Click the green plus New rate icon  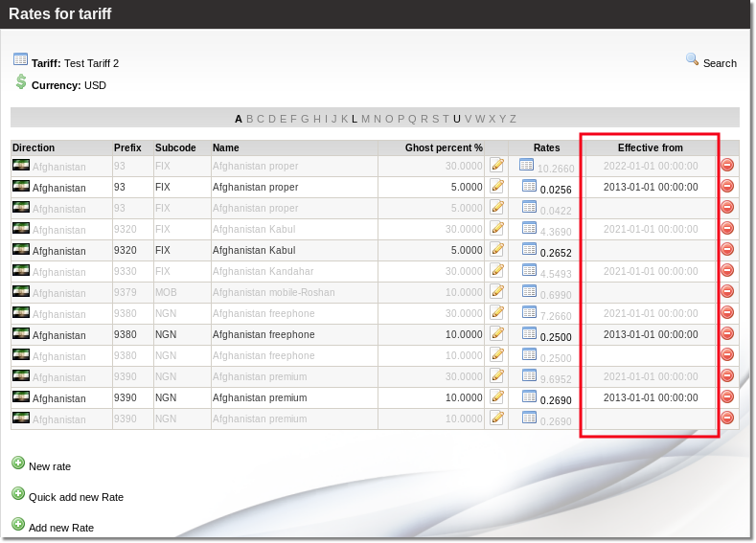pyautogui.click(x=18, y=464)
